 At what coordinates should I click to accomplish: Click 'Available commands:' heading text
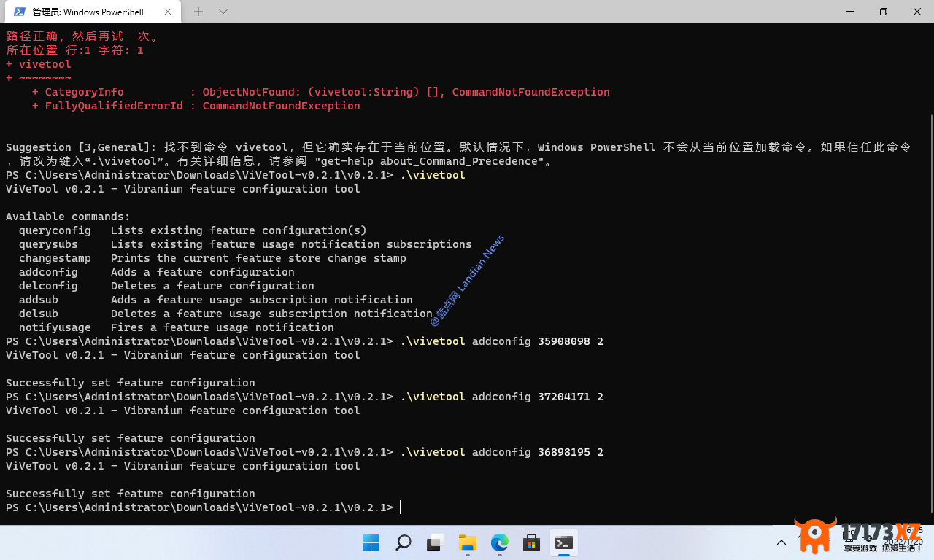(68, 217)
